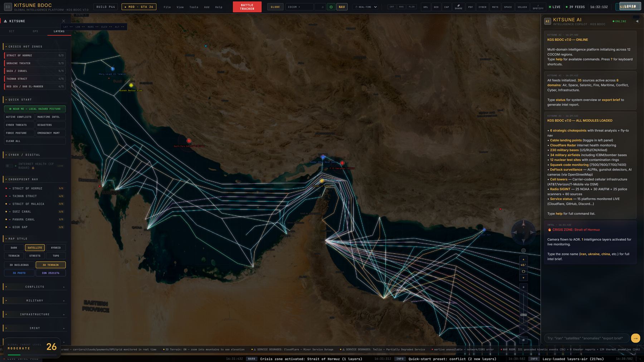Collapse the Quick Start section
Viewport: 644px width, 362px height.
coord(35,99)
